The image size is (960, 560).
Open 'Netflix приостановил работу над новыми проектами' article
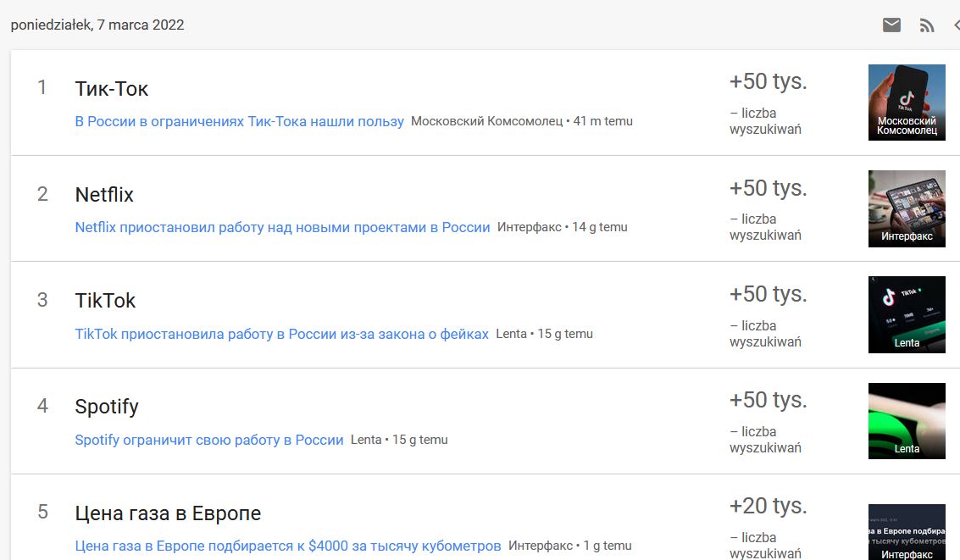(x=282, y=227)
